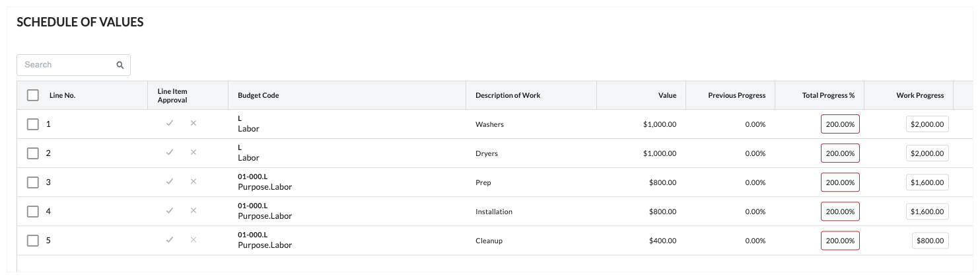Click the Total Progress % field for Installation
980x279 pixels.
coord(840,212)
